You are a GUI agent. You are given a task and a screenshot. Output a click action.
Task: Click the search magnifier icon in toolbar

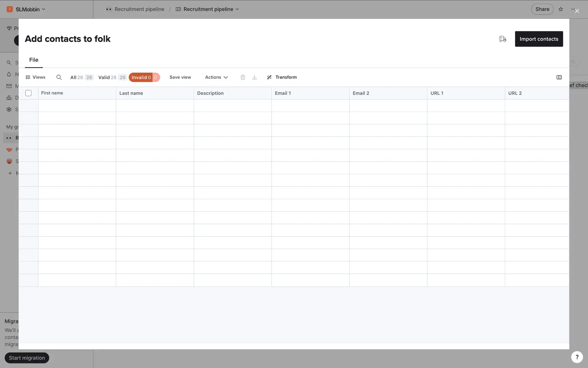point(59,77)
